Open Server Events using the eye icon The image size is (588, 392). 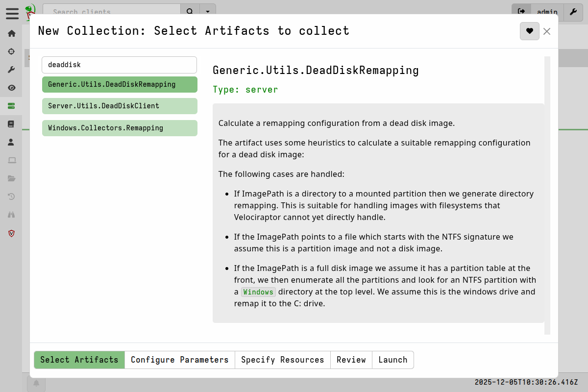11,87
